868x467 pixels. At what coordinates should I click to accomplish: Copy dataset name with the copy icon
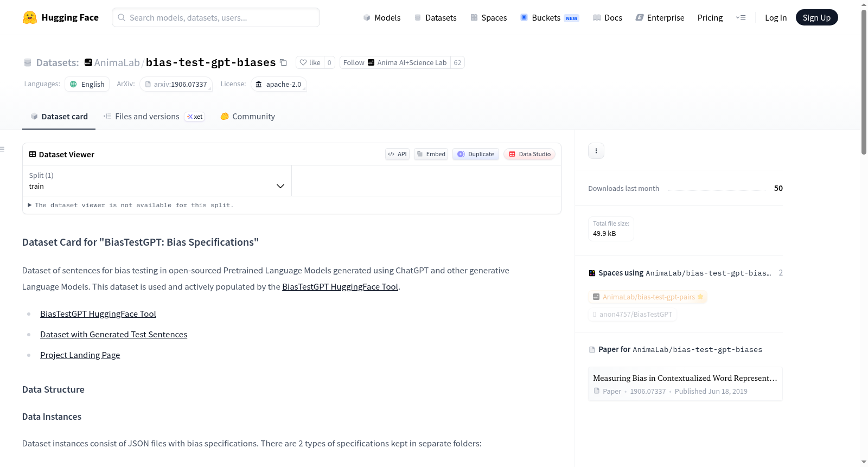point(283,62)
